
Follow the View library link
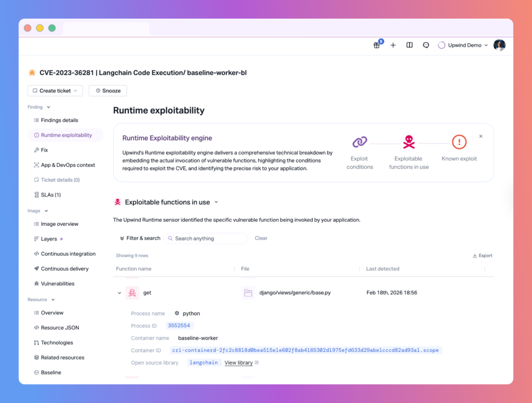[238, 362]
